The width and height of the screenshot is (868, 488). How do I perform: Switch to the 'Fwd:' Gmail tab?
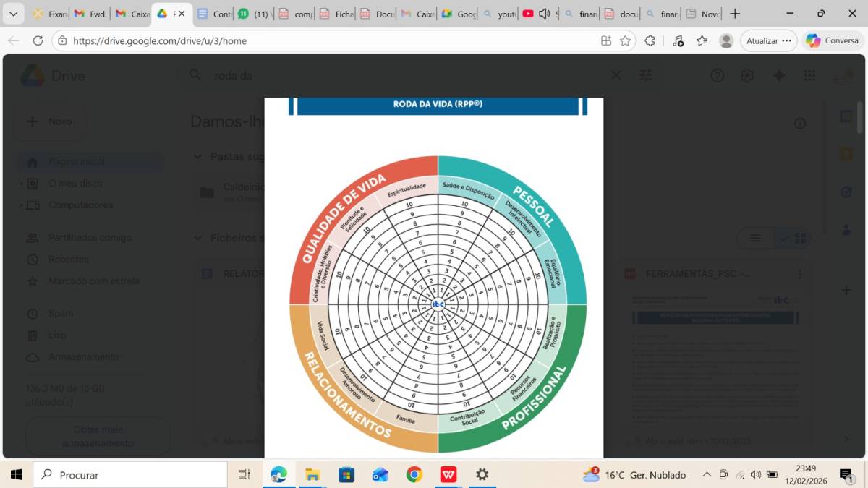(90, 14)
